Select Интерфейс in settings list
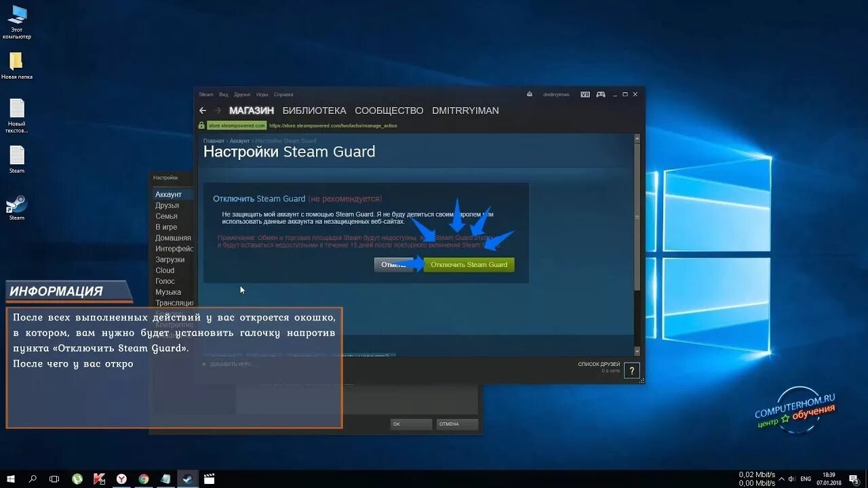The width and height of the screenshot is (868, 488). pyautogui.click(x=173, y=249)
